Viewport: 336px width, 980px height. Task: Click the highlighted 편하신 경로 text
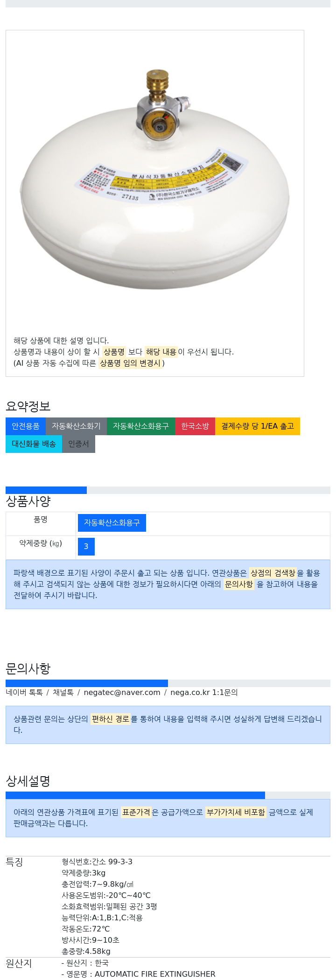111,719
